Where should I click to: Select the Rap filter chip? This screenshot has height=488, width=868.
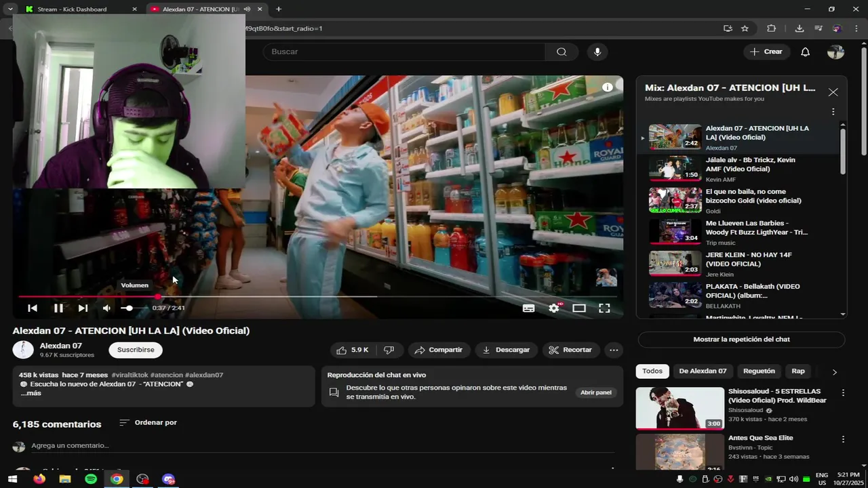coord(798,371)
